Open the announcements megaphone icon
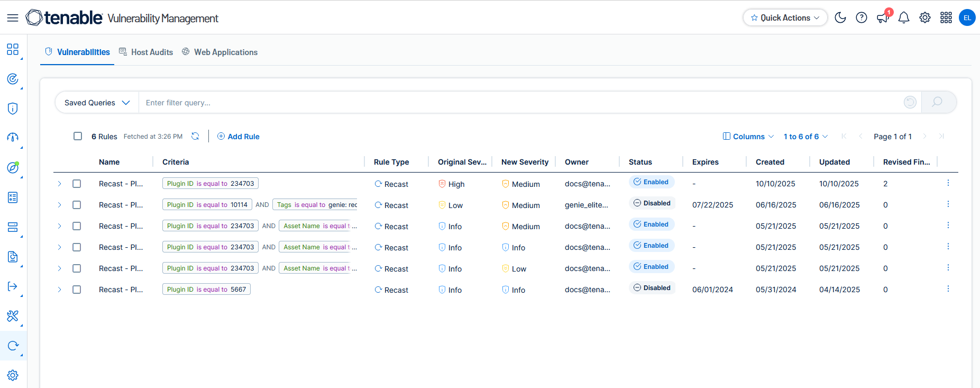Screen dimensions: 980x388 882,18
